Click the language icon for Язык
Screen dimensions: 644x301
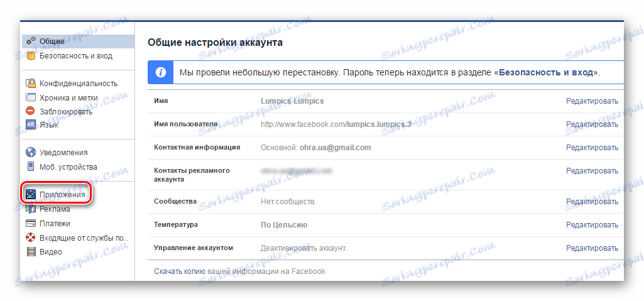(31, 125)
